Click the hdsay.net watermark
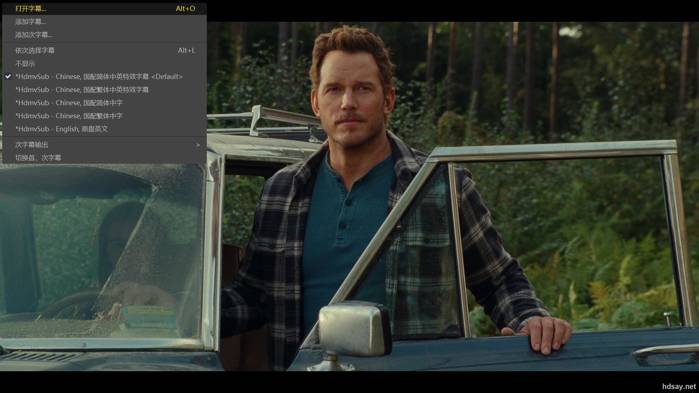 (678, 386)
